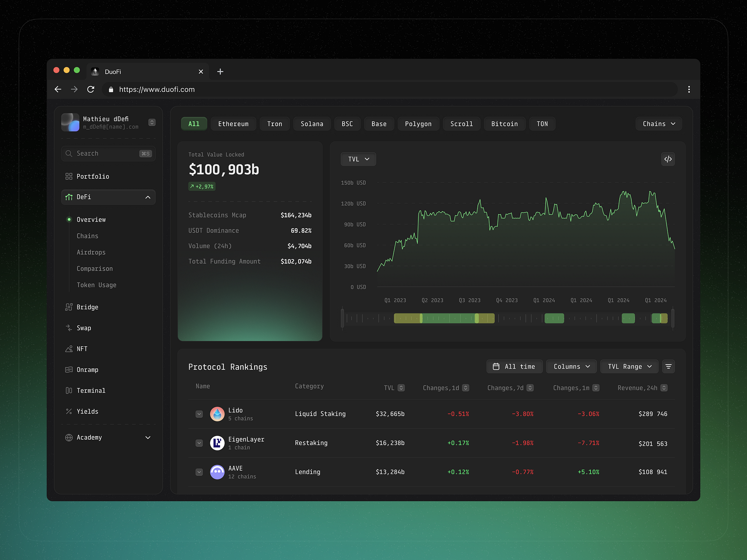The height and width of the screenshot is (560, 747).
Task: Click the embed code icon above the chart
Action: coord(668,159)
